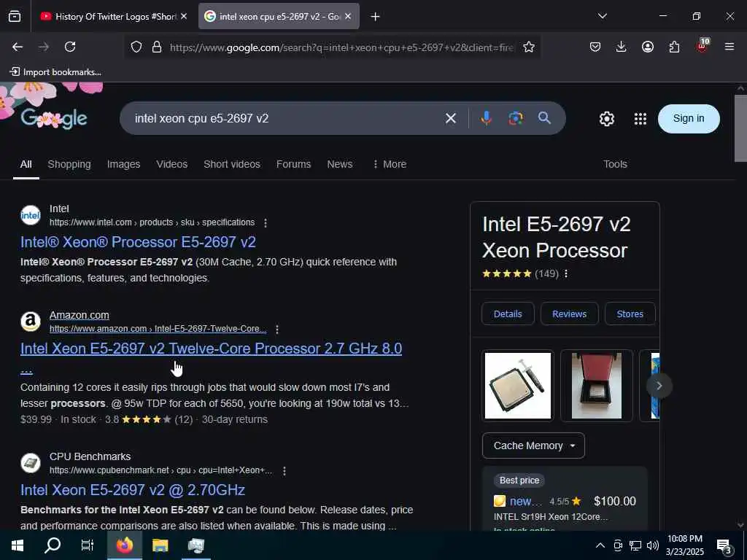
Task: Click the browser address bar URL
Action: click(341, 47)
